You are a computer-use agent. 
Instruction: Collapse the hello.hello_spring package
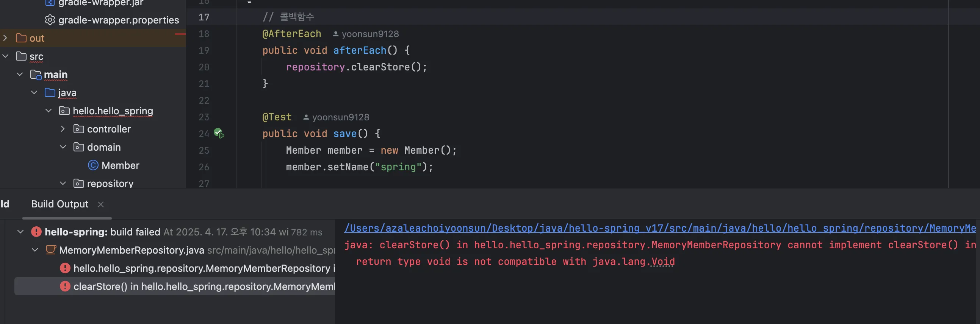[49, 111]
